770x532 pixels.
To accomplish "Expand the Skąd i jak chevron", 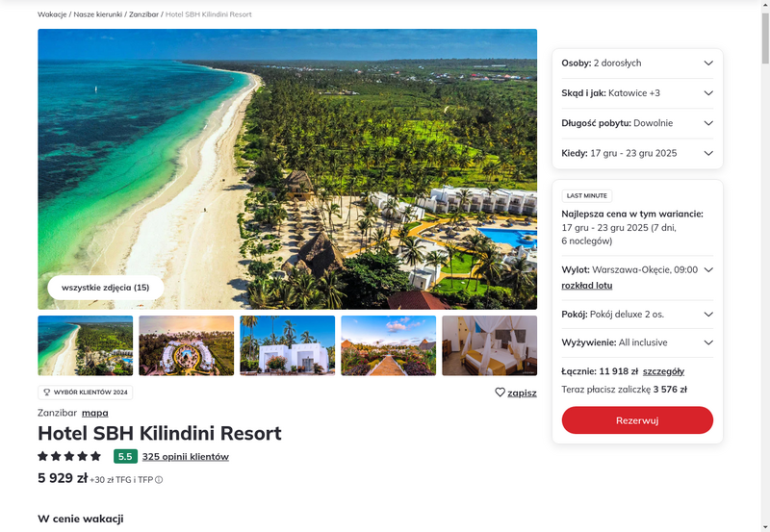I will pos(708,93).
